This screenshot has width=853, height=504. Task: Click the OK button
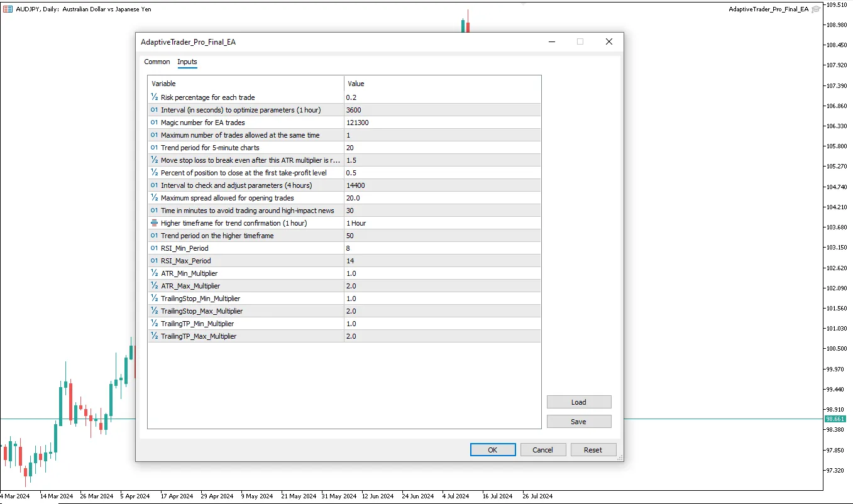pos(493,450)
